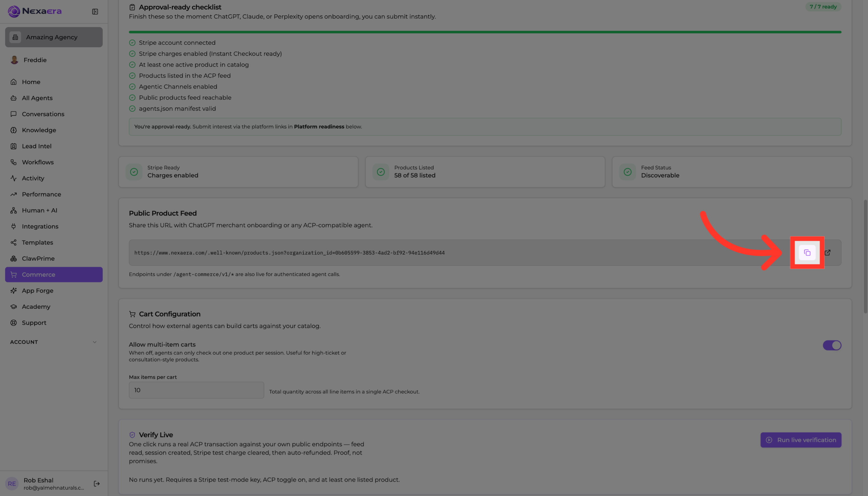Go to Integrations page
The width and height of the screenshot is (868, 496).
pos(54,226)
